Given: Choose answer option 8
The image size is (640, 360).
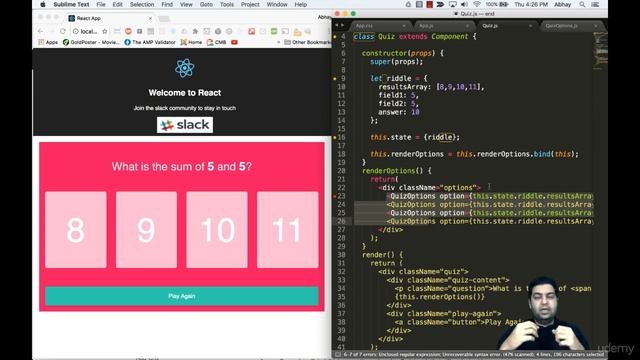Looking at the screenshot, I should (76, 230).
